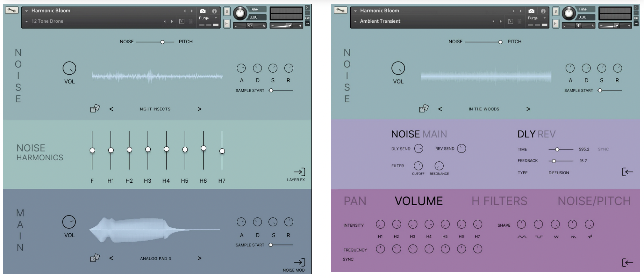Switch to the NOISE/PITCH tab
Screen dimensions: 644x278
point(594,201)
